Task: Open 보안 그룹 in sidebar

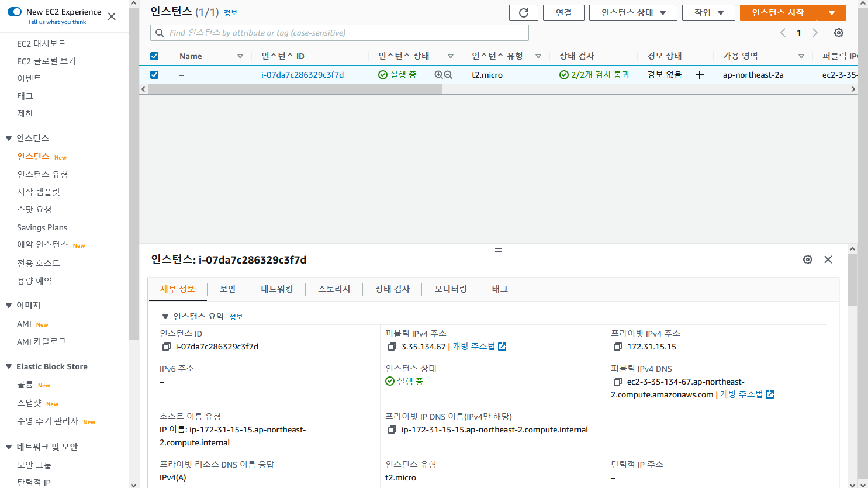Action: tap(34, 465)
